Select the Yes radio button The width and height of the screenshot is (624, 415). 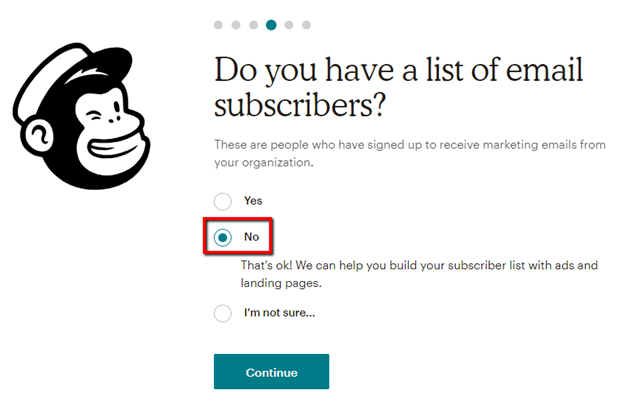coord(223,201)
